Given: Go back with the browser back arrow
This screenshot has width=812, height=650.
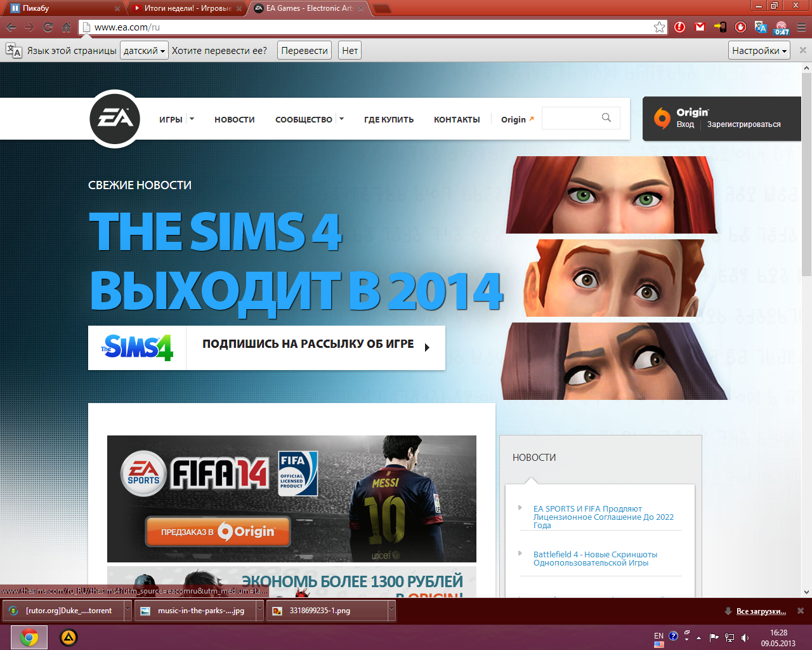Looking at the screenshot, I should (x=11, y=27).
